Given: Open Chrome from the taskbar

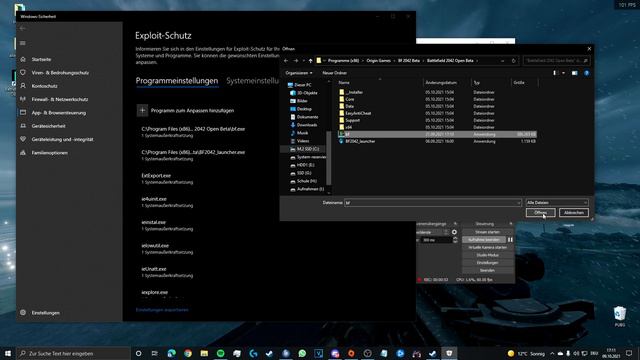Looking at the screenshot, I should click(188, 353).
